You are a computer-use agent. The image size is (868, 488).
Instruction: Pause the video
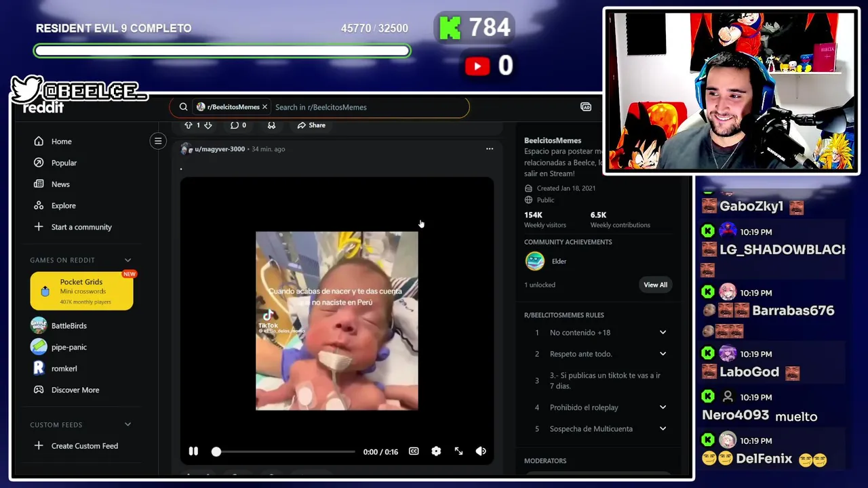[x=193, y=451]
